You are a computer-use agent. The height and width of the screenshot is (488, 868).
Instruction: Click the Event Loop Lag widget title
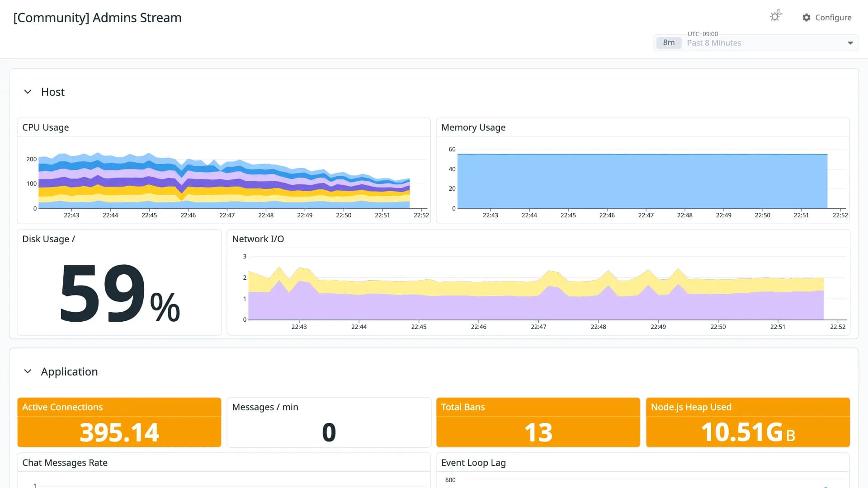(473, 463)
